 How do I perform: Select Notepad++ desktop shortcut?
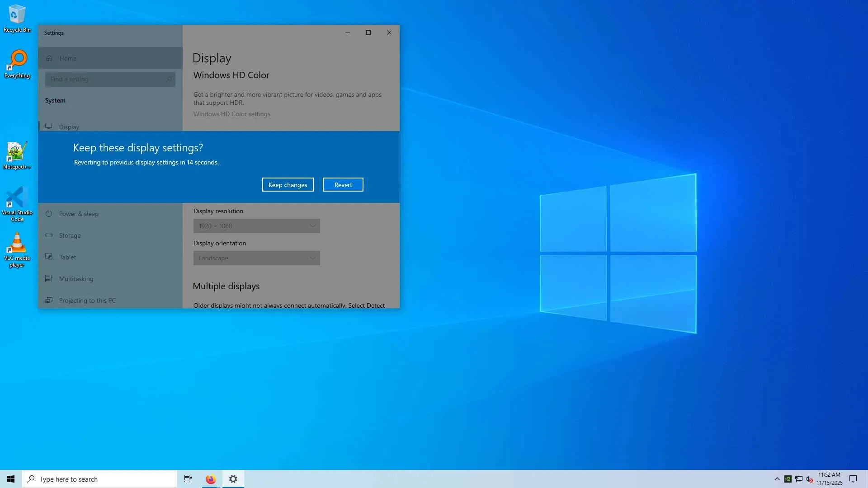[x=17, y=152]
